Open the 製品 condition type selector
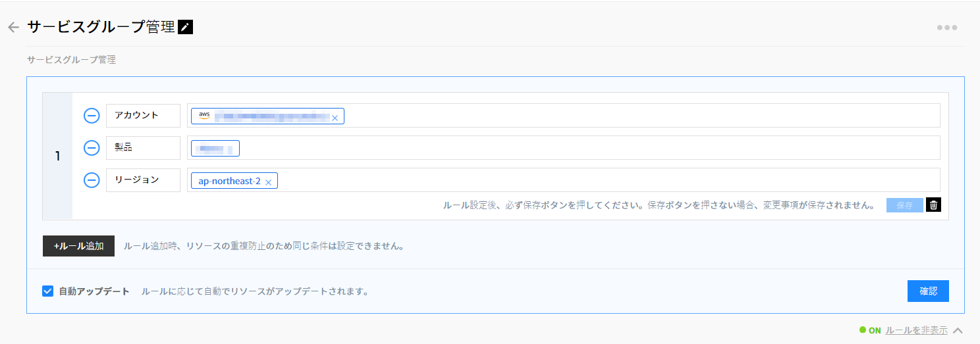980x344 pixels. tap(143, 148)
